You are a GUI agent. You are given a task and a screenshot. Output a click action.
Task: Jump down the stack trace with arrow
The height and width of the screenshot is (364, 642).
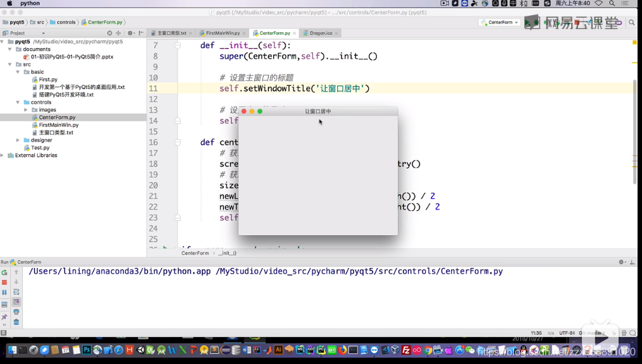16,282
